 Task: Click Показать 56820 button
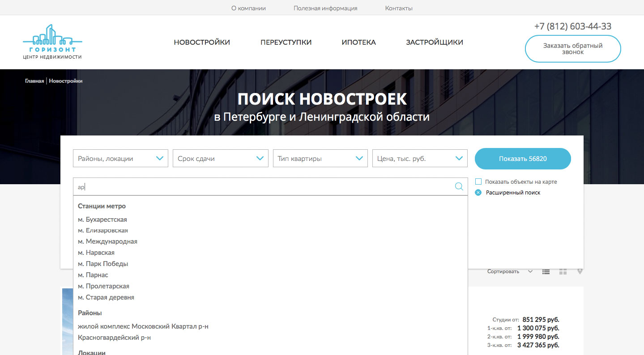[x=523, y=159]
